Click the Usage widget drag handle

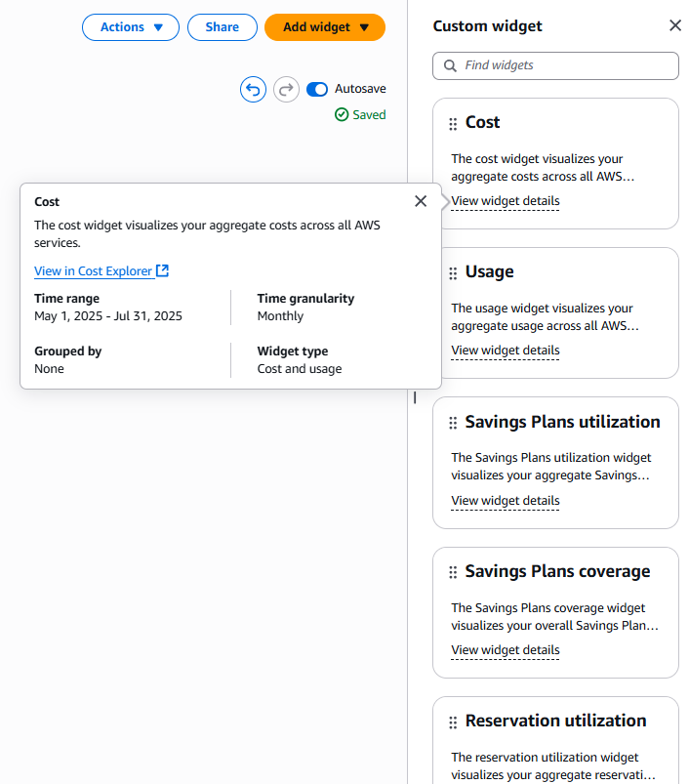point(453,273)
